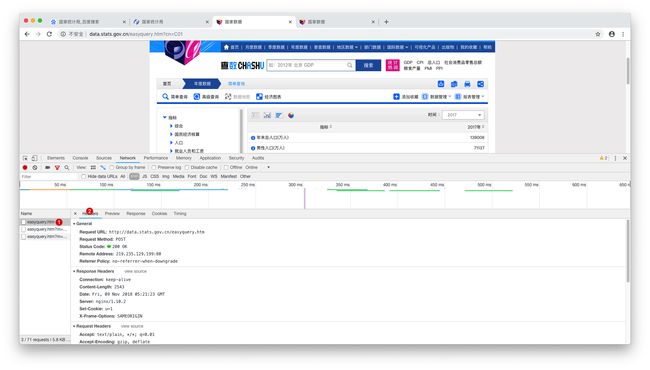Click view source next to Response Headers
Image resolution: width=650 pixels, height=370 pixels.
pos(135,271)
